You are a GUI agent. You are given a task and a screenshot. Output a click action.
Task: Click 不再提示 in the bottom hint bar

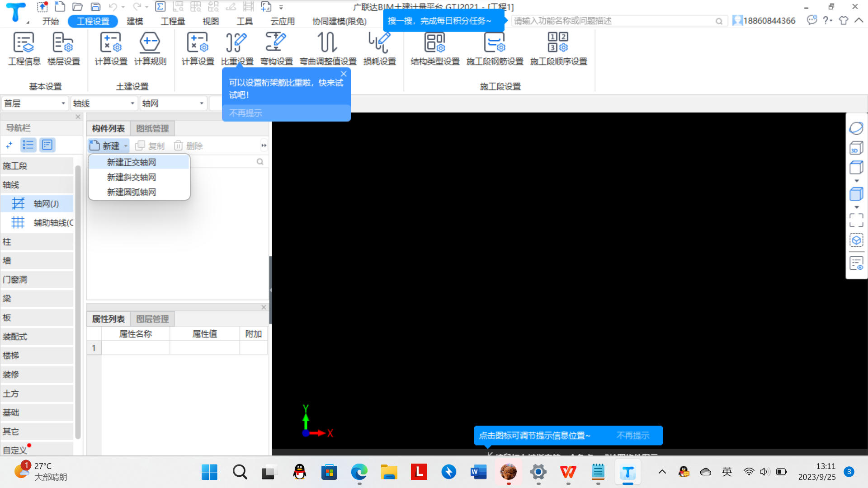tap(632, 436)
